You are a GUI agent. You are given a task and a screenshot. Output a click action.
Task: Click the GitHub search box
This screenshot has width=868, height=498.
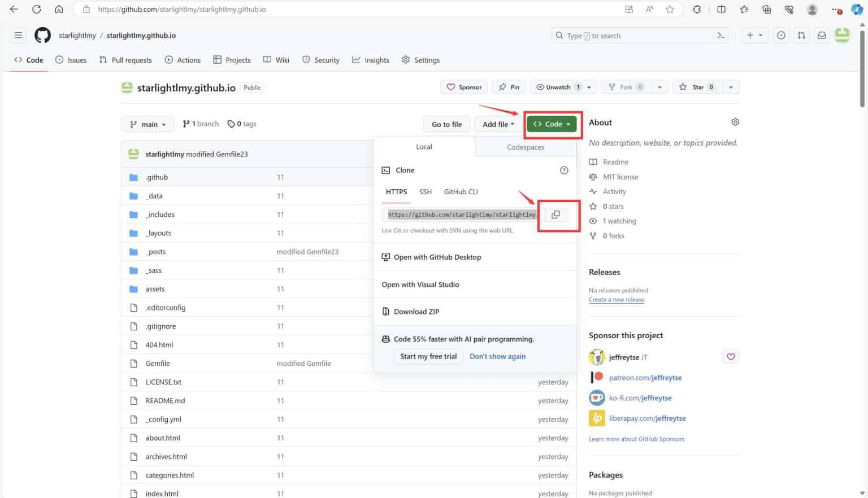pos(640,35)
